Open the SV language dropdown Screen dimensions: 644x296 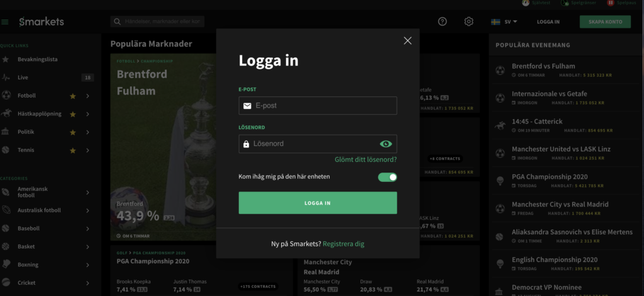click(x=504, y=22)
